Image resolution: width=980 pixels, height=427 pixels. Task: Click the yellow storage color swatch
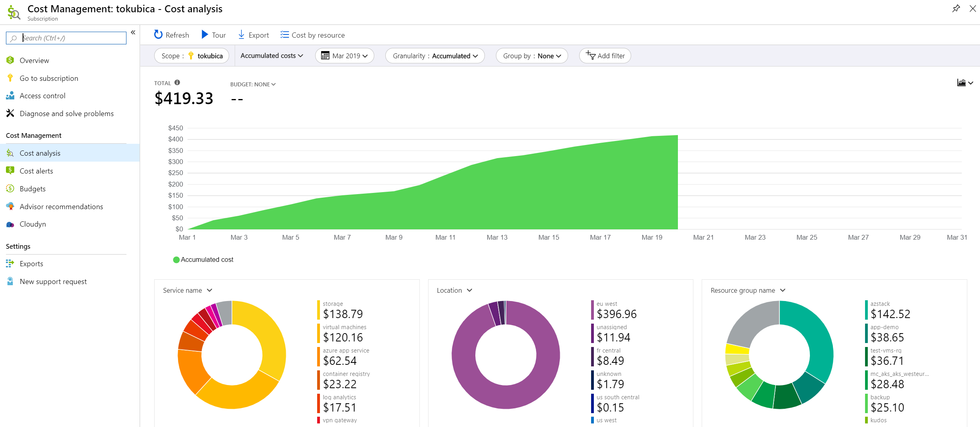point(318,310)
